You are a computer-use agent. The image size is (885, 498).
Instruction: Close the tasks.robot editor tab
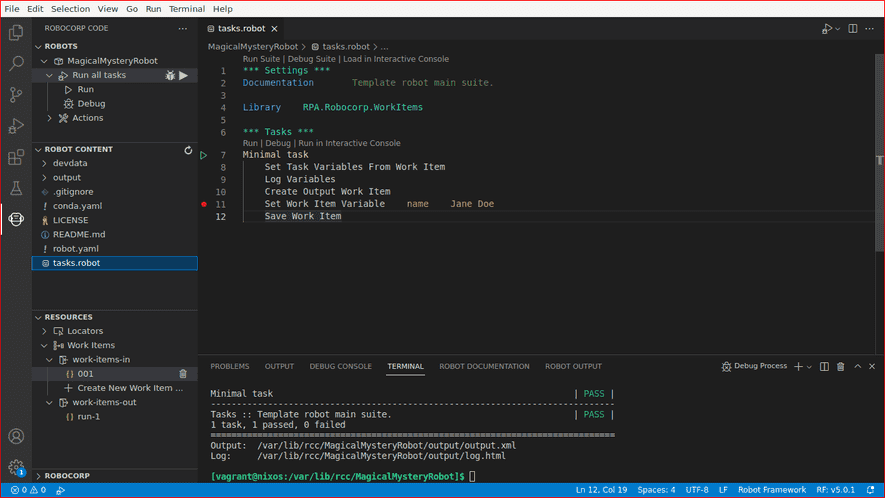tap(274, 29)
